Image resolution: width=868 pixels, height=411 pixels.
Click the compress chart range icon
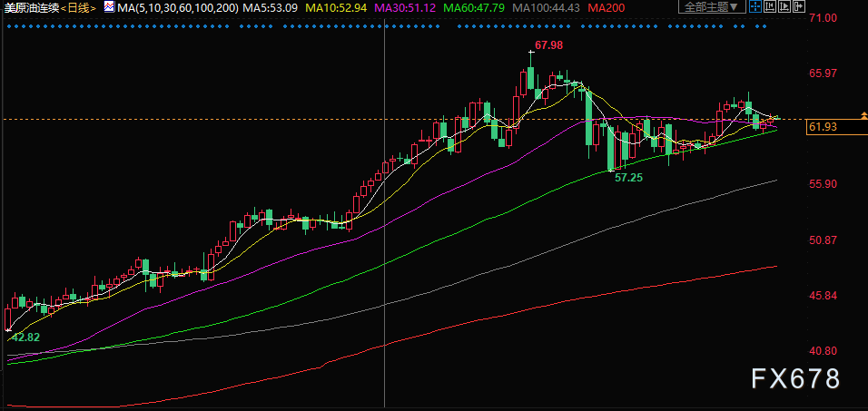pyautogui.click(x=770, y=6)
